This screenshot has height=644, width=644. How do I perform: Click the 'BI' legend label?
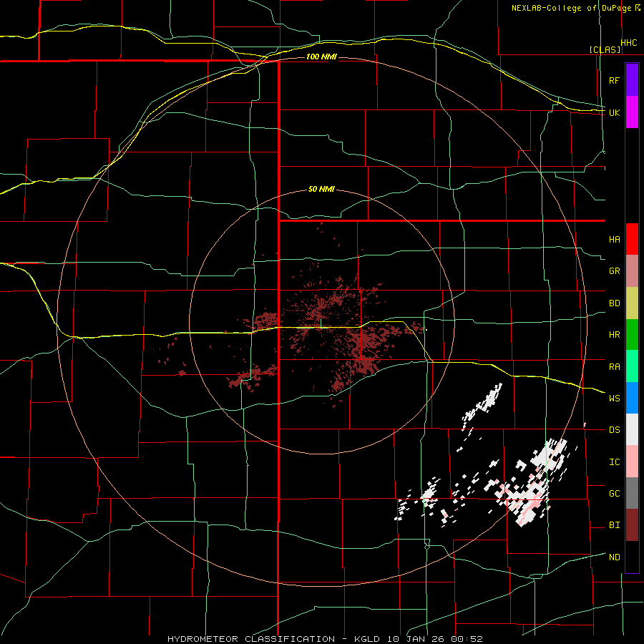[x=614, y=525]
